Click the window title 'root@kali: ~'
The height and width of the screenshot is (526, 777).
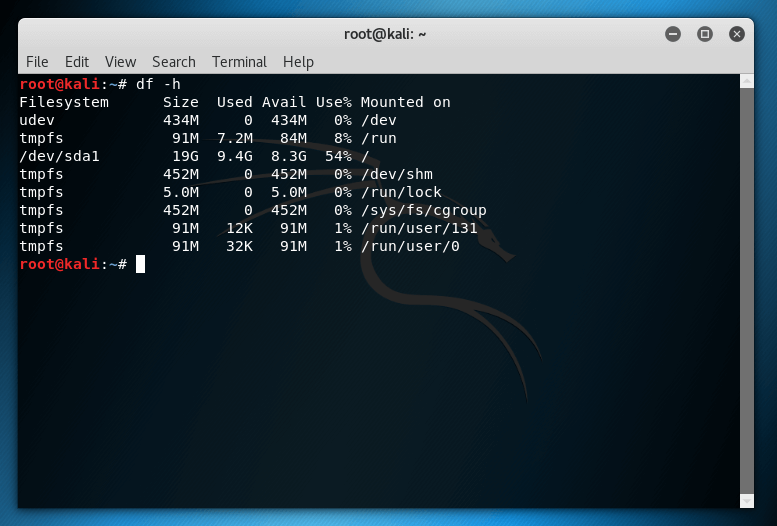tap(385, 34)
